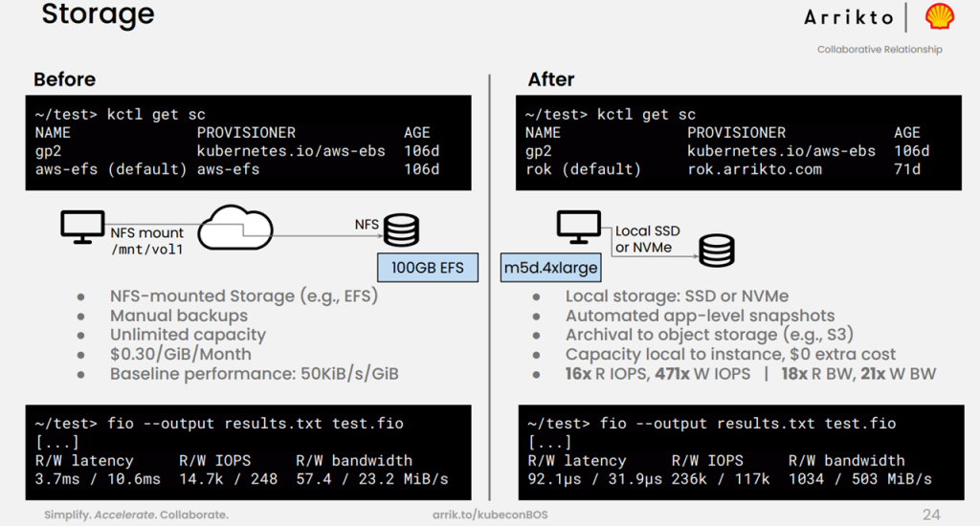Image resolution: width=980 pixels, height=526 pixels.
Task: Click 3.7ms / 10.6ms latency value
Action: (x=98, y=479)
